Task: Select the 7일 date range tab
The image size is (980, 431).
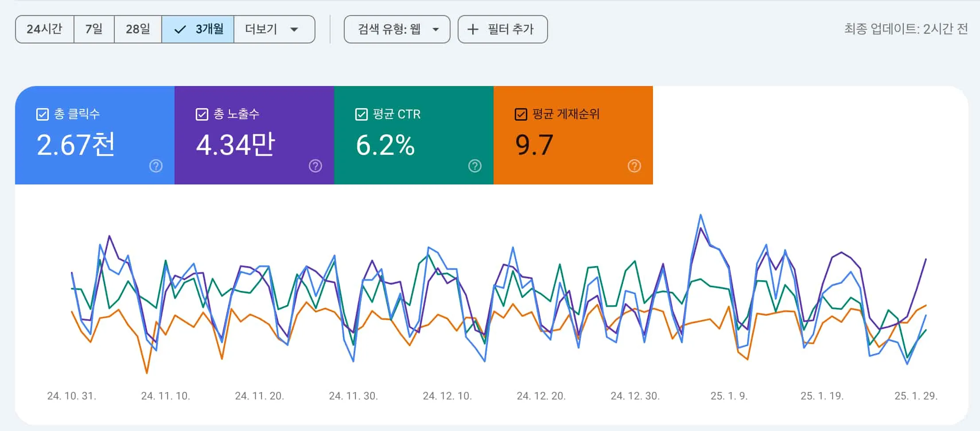Action: (93, 29)
